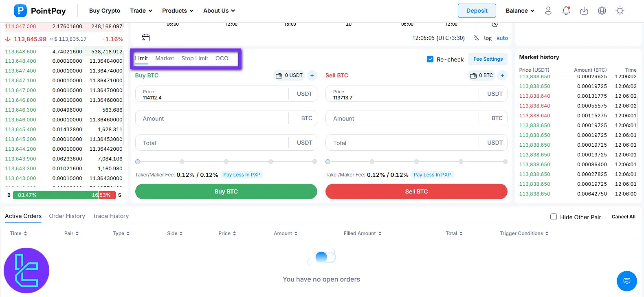Click the Sell BTC Price field

coord(416,94)
